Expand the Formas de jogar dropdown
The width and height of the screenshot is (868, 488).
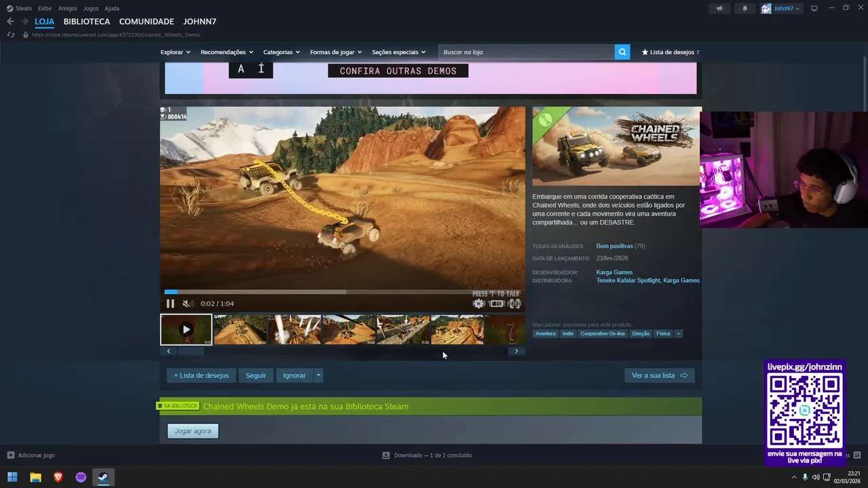click(x=336, y=52)
